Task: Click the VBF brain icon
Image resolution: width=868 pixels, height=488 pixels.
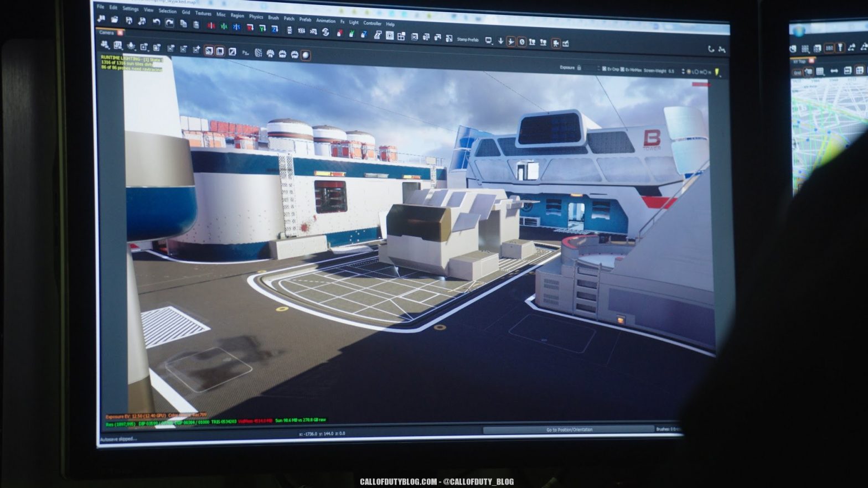Action: 294,54
